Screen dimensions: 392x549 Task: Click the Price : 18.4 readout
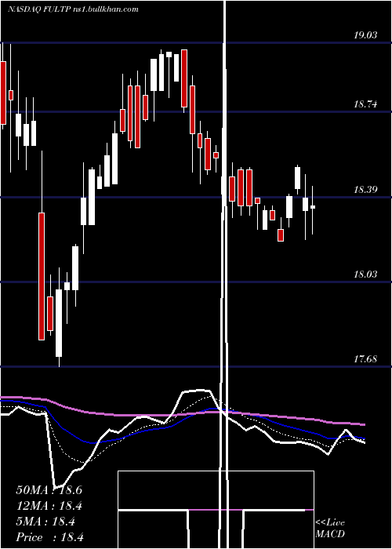point(49,537)
